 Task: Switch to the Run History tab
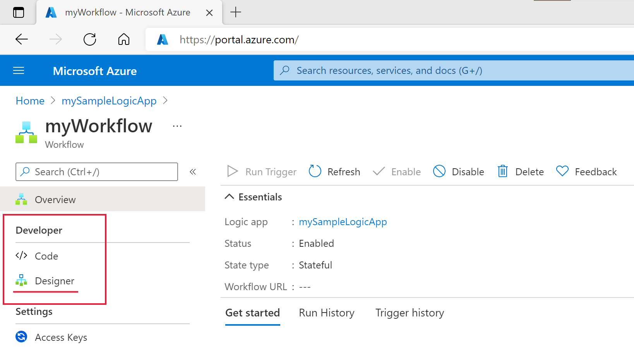pyautogui.click(x=326, y=313)
